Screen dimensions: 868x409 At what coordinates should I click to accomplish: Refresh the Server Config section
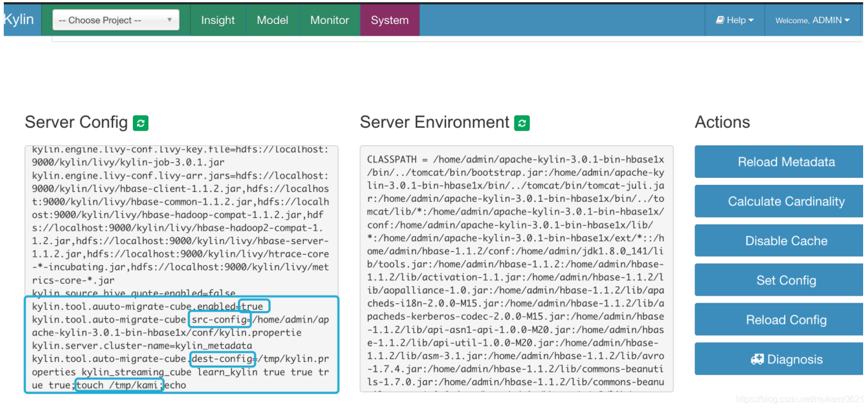pos(141,123)
